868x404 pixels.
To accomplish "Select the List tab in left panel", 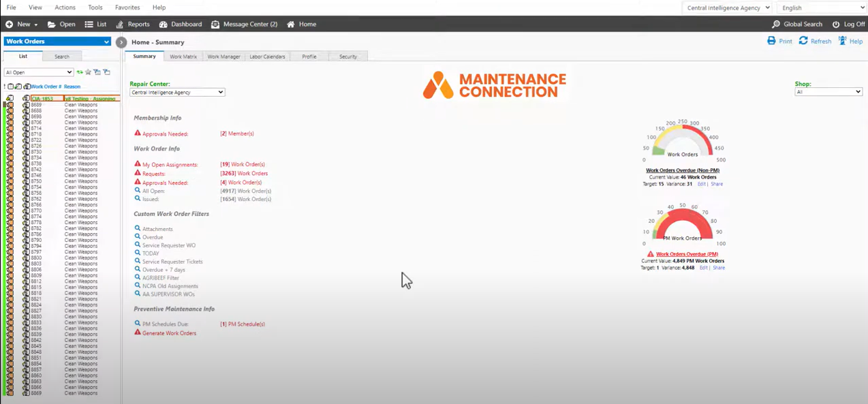I will pyautogui.click(x=23, y=57).
